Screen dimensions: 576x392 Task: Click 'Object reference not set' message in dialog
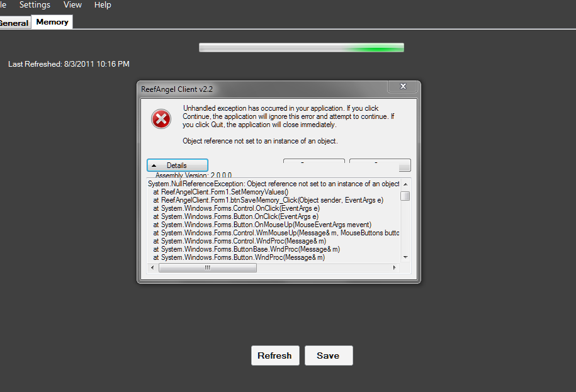[x=260, y=141]
